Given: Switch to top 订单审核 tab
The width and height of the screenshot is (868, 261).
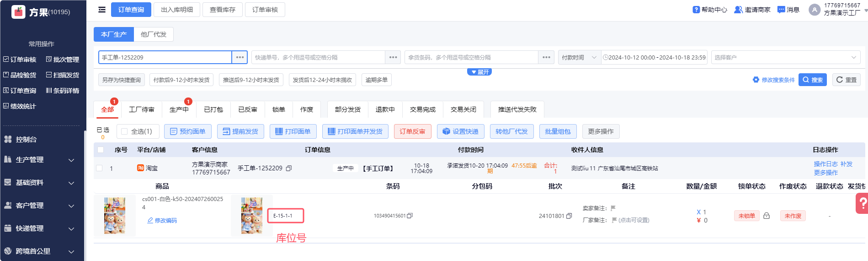Looking at the screenshot, I should tap(265, 10).
